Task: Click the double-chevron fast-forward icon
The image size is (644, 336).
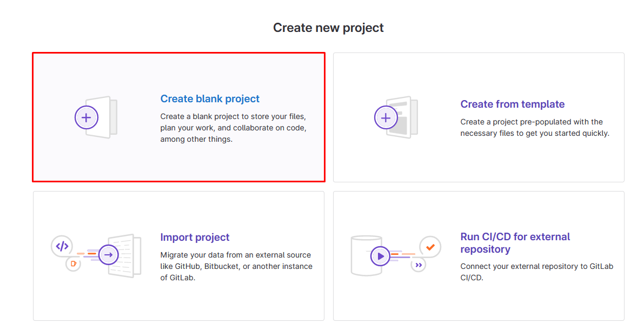Action: 419,265
